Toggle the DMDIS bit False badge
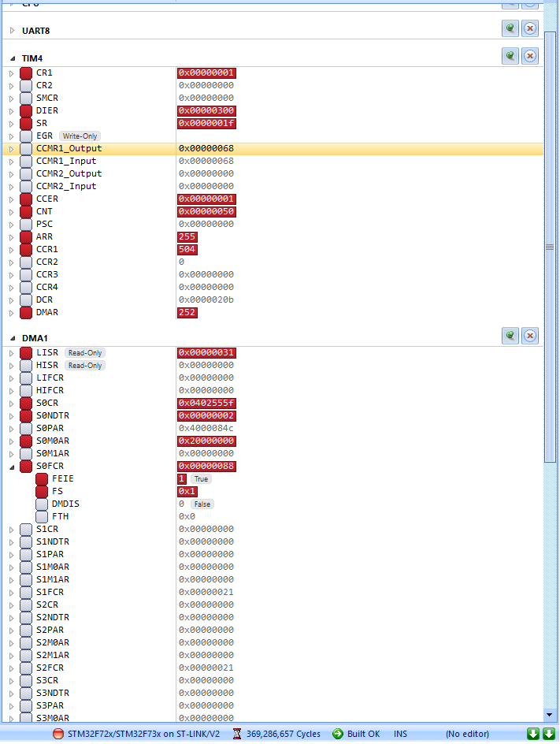The height and width of the screenshot is (744, 560). tap(202, 504)
